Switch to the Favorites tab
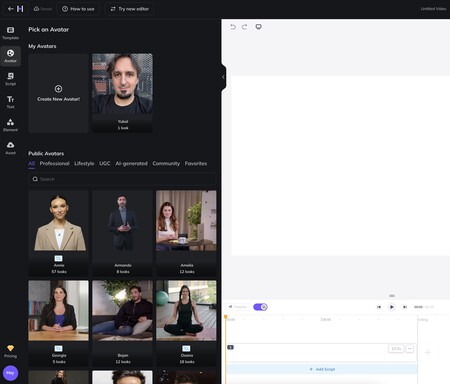 point(196,163)
